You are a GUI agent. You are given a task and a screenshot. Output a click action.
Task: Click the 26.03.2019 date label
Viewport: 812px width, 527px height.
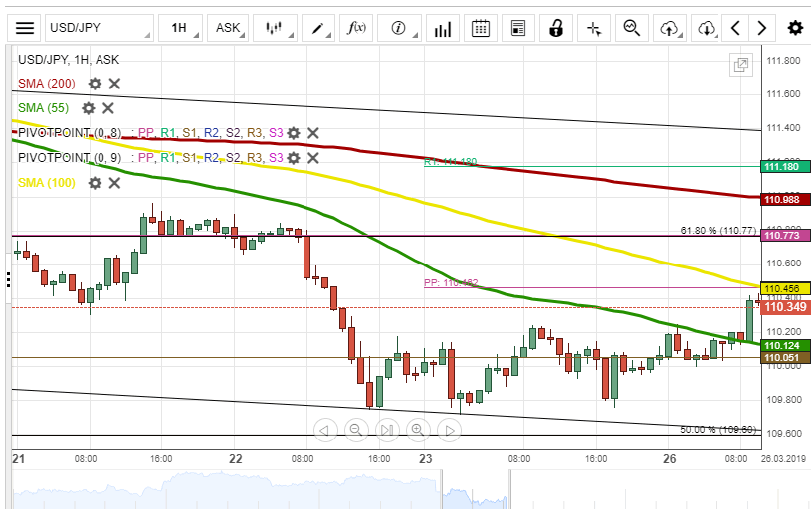(x=783, y=459)
